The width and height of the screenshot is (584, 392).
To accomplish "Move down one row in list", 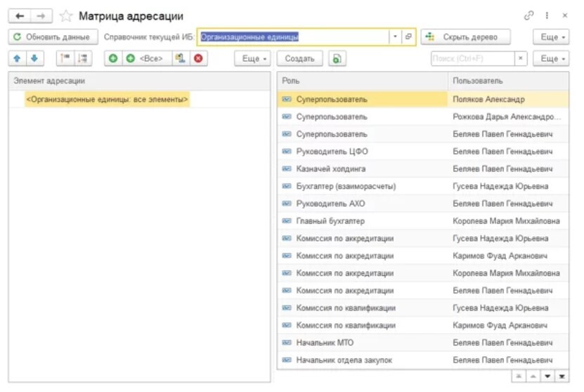I will coord(547,377).
